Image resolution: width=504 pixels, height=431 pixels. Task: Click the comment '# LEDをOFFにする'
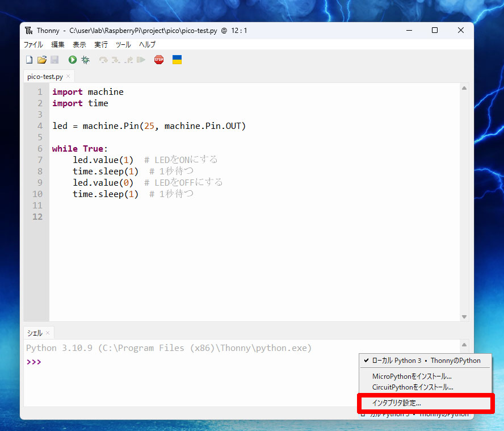(183, 183)
